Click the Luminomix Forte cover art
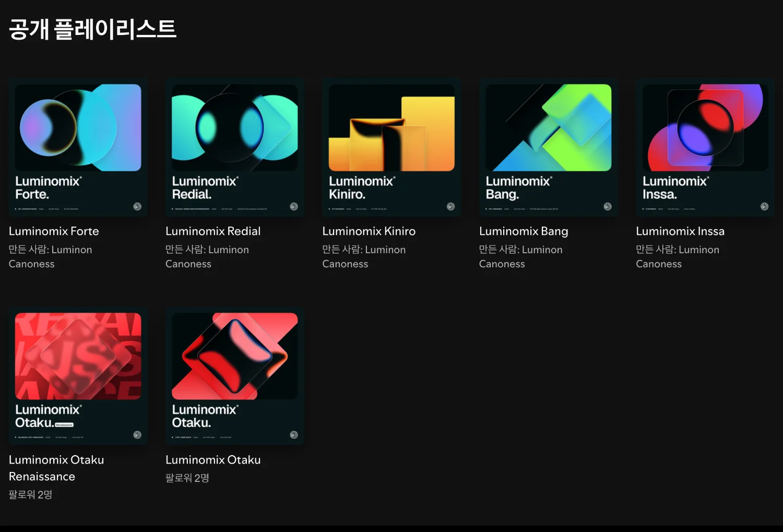The width and height of the screenshot is (783, 532). click(78, 147)
